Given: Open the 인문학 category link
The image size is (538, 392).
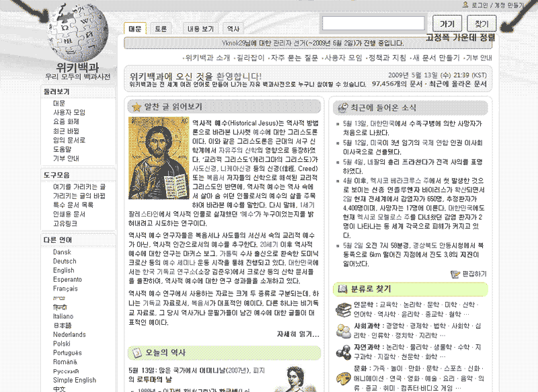Looking at the screenshot, I should tap(363, 305).
